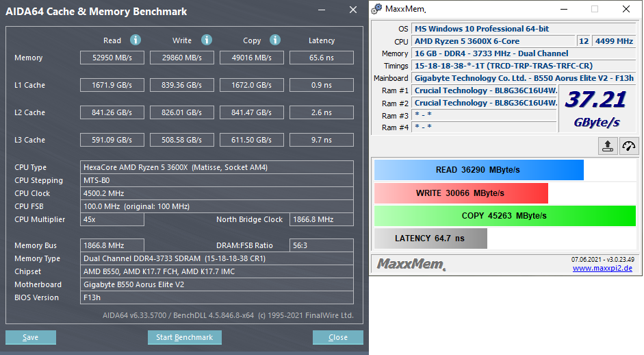
Task: Click the MaxxMem upload results icon
Action: point(608,146)
